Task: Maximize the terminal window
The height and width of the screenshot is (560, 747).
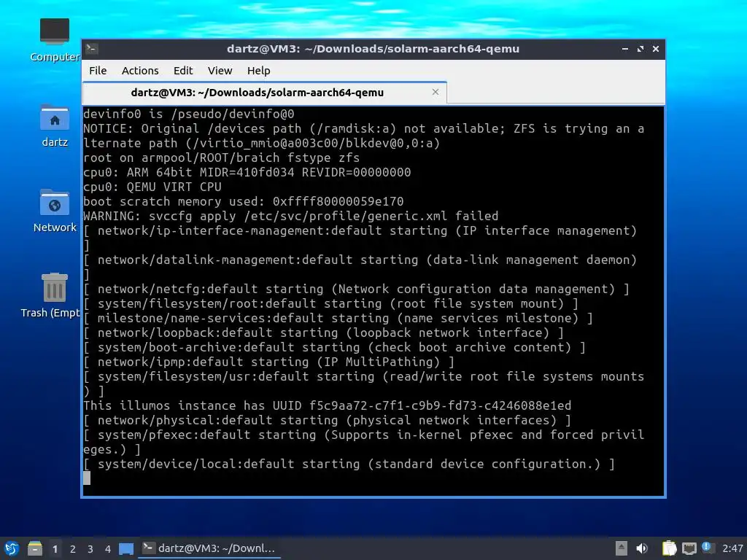Action: (640, 49)
